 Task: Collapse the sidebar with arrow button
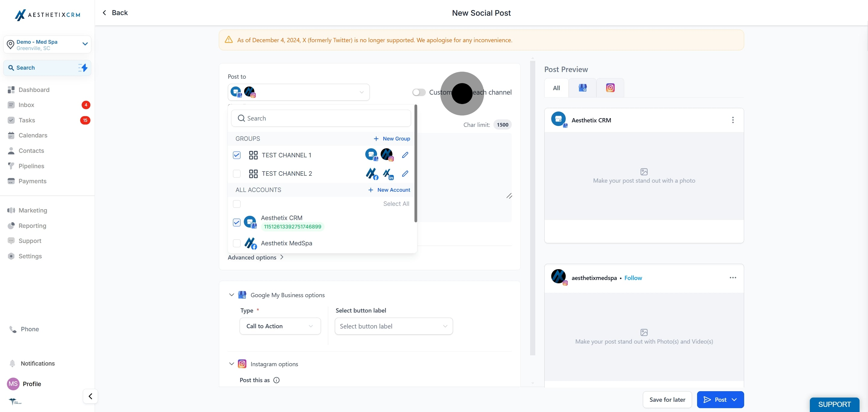[x=90, y=396]
